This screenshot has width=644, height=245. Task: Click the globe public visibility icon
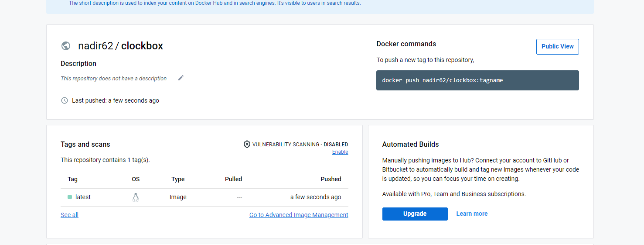[66, 46]
